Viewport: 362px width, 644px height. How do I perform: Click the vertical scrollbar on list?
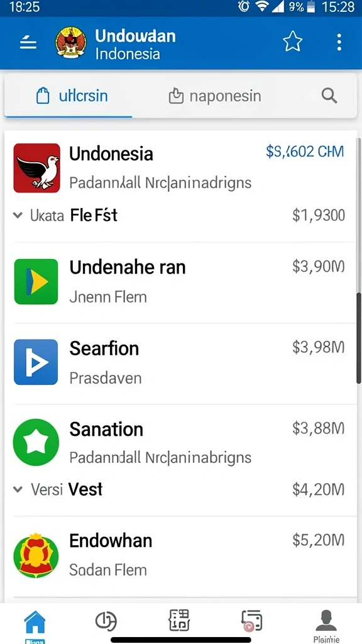click(x=359, y=338)
